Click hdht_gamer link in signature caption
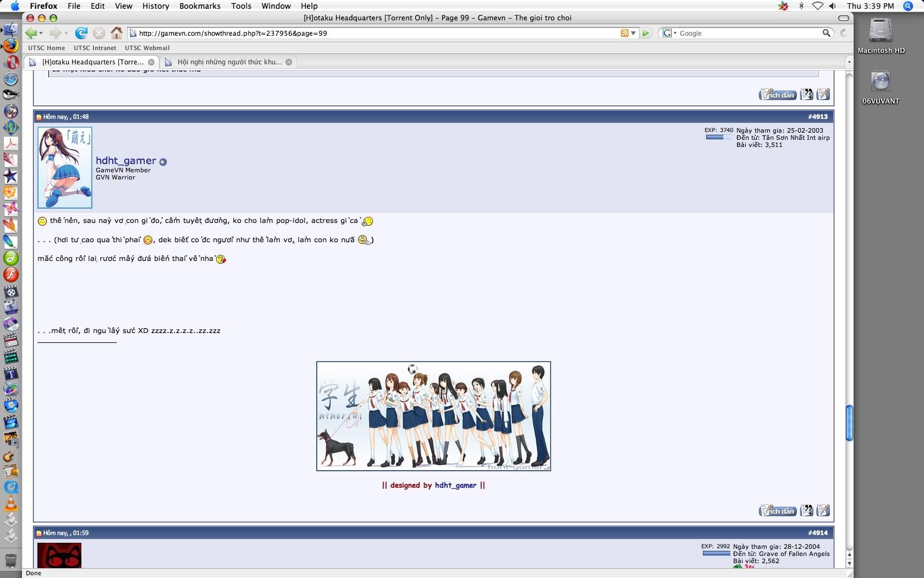This screenshot has height=578, width=924. (x=455, y=485)
